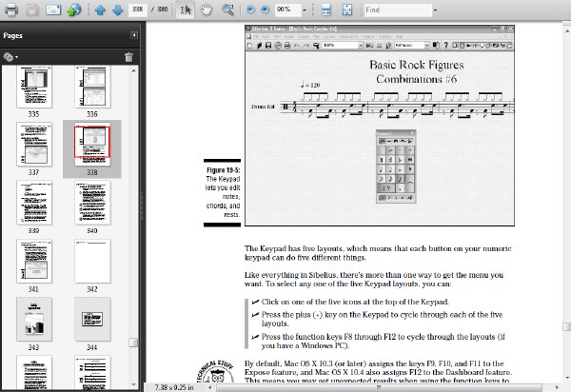Viewport: 571px width, 392px height.
Task: Click horizontal scrollbar left arrow
Action: click(210, 387)
